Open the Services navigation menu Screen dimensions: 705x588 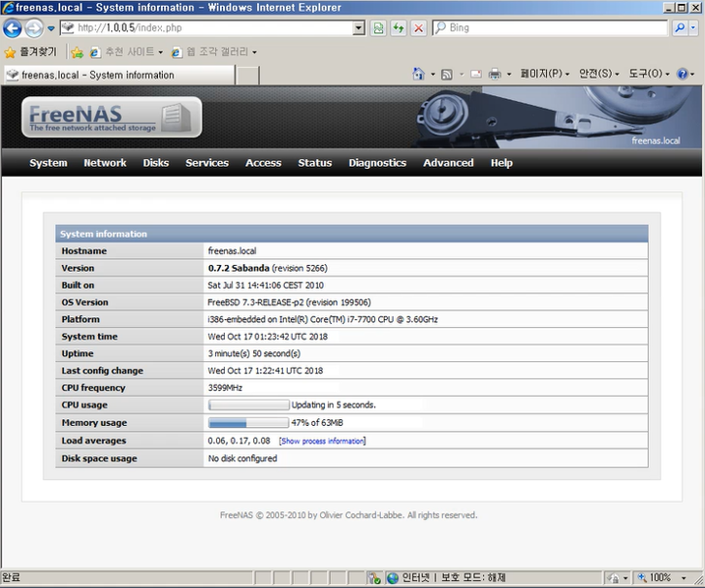(x=207, y=163)
